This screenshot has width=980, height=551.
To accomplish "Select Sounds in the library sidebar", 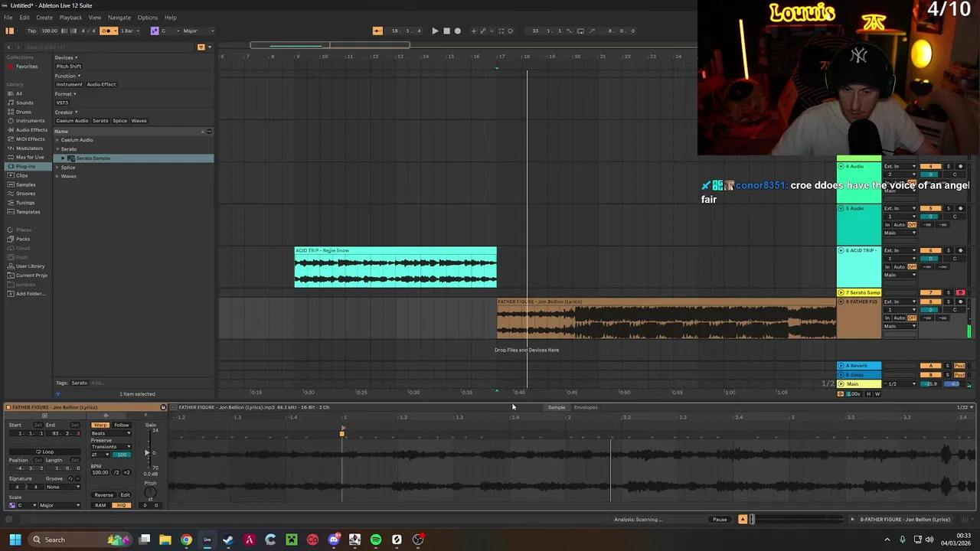I will (24, 103).
